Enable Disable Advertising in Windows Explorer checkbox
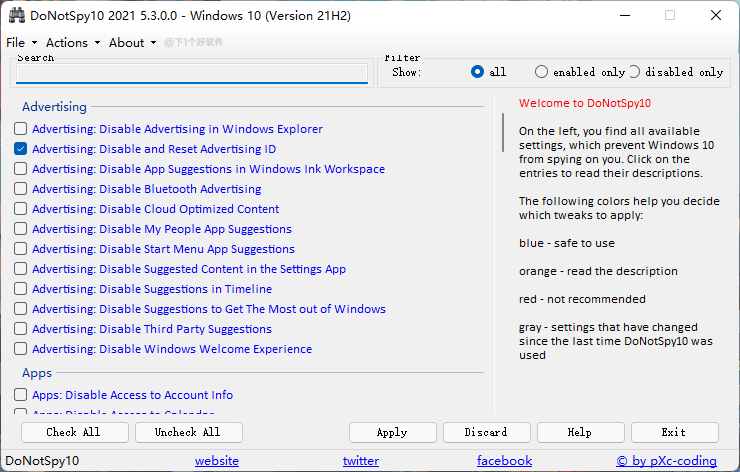Screen dimensions: 740x472 click(x=21, y=129)
